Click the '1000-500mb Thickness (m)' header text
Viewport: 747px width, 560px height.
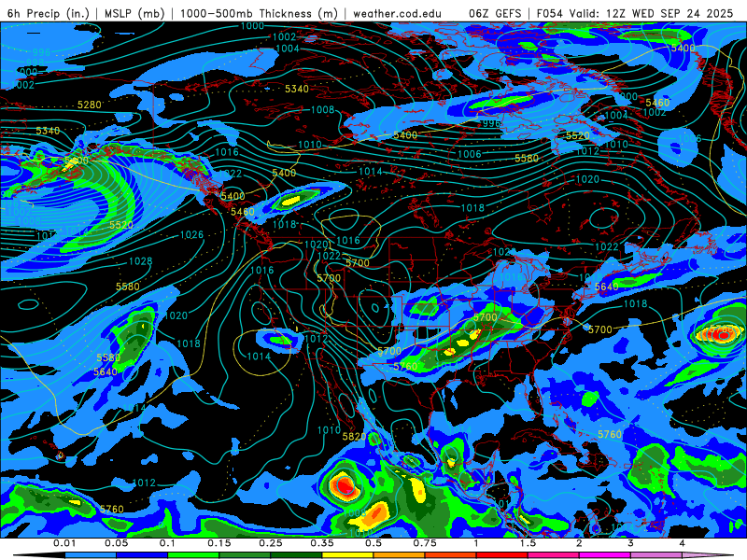pyautogui.click(x=258, y=13)
